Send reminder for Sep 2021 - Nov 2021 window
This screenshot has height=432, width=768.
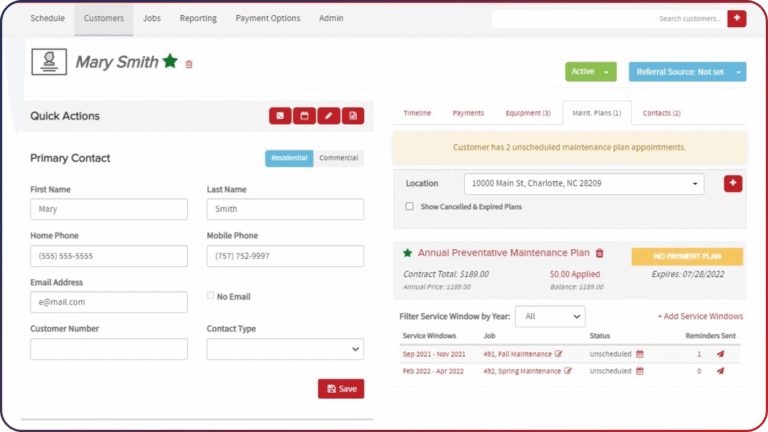click(720, 354)
